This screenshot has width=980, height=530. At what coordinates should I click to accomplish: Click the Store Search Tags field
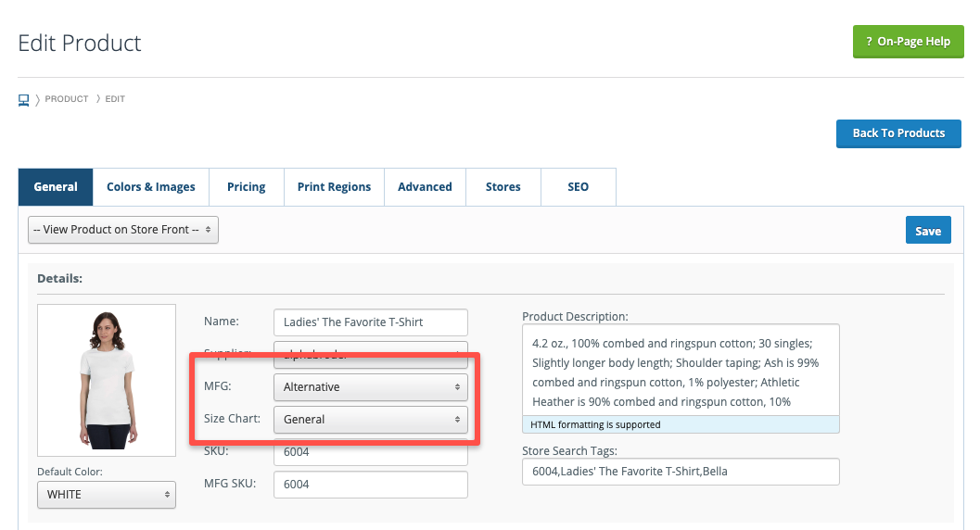tap(681, 472)
